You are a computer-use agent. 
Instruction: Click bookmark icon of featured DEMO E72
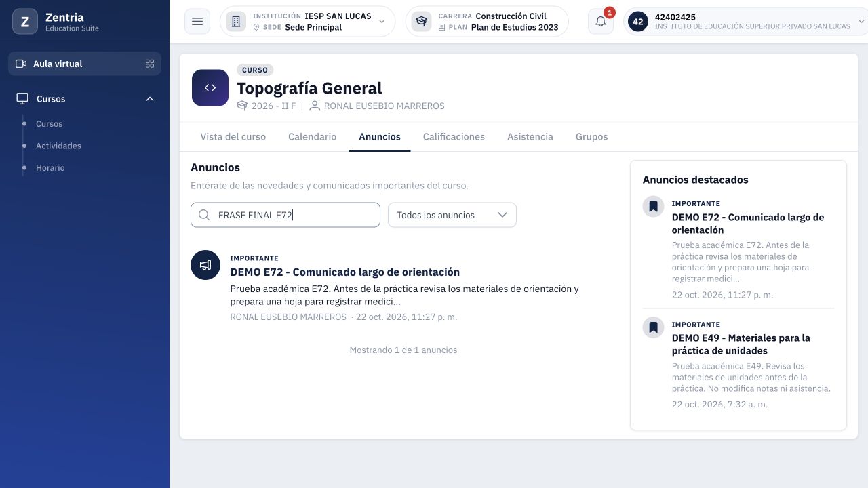pyautogui.click(x=653, y=206)
